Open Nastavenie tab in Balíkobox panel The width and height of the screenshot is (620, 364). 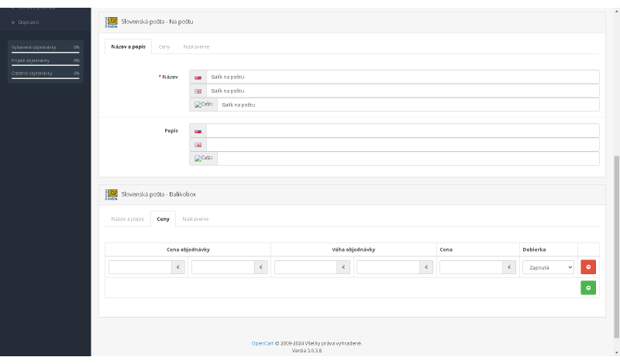(x=195, y=219)
